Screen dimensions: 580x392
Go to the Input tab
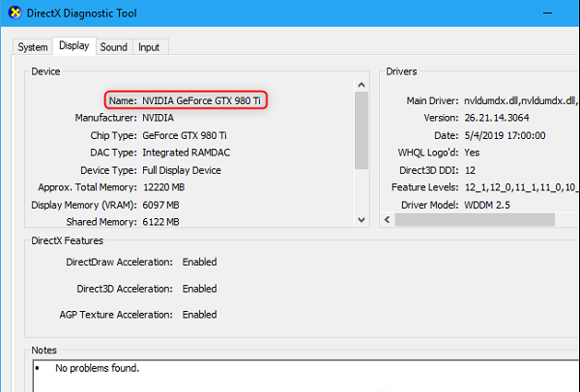(x=149, y=46)
